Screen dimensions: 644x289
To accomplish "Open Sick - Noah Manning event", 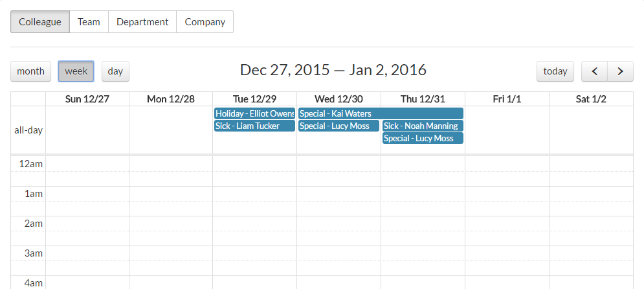I will click(x=423, y=126).
